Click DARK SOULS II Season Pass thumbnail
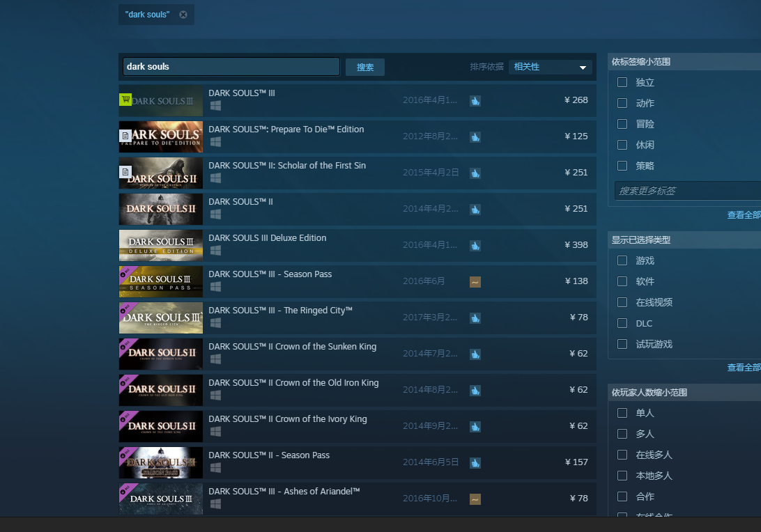Viewport: 761px width, 532px height. pyautogui.click(x=161, y=462)
